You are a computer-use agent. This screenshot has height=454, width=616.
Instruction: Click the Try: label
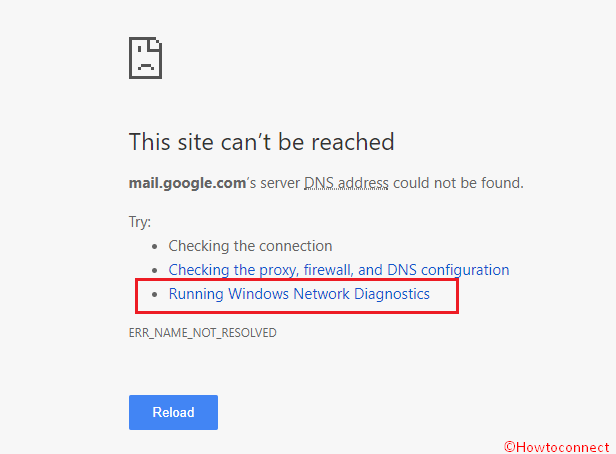coord(140,222)
